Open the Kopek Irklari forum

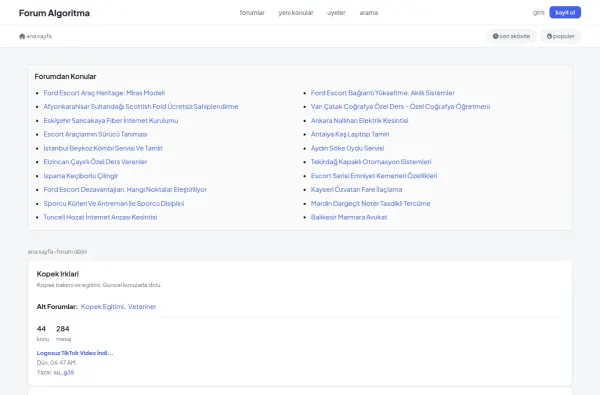click(58, 274)
